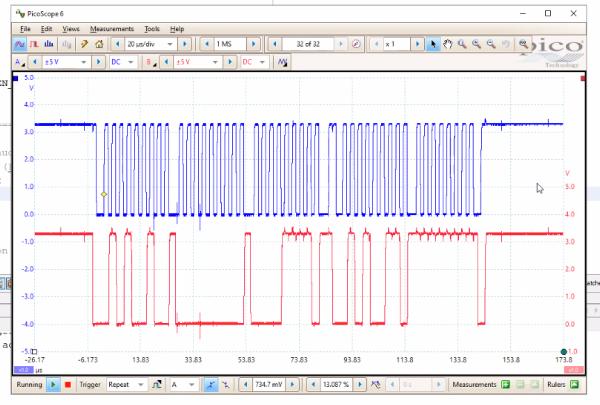Open the Help menu
600x405 pixels.
pyautogui.click(x=177, y=29)
